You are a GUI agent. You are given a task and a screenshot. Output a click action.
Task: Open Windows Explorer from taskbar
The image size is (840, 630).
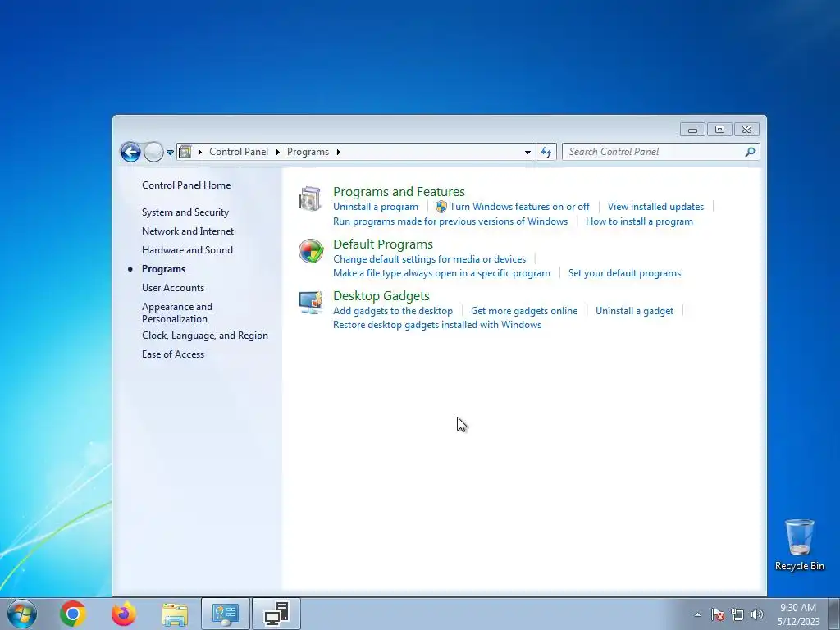[x=175, y=614]
